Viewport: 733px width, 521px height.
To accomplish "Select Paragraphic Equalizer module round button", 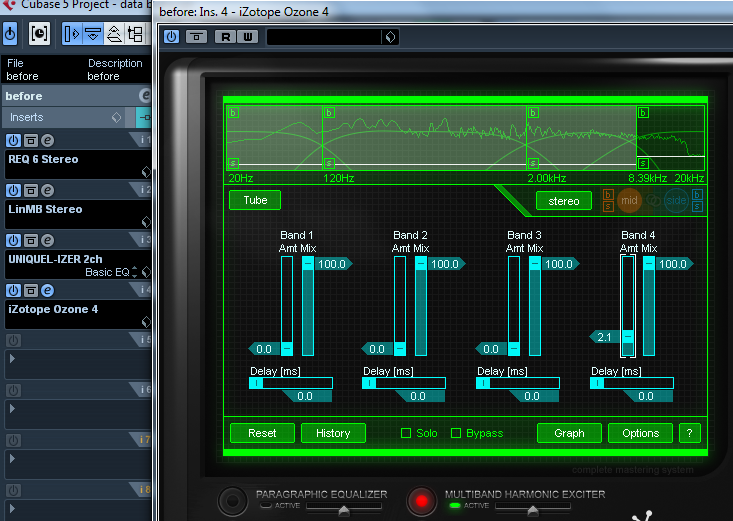I will coord(232,501).
